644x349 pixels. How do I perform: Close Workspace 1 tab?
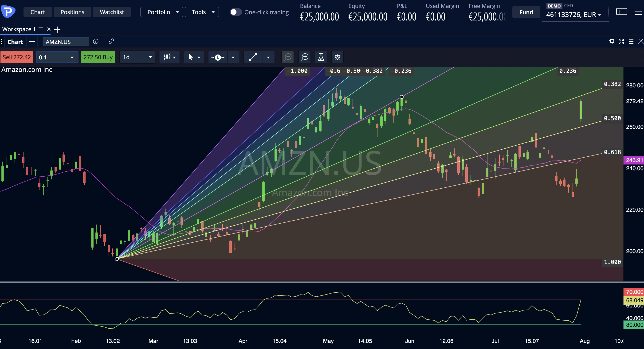coord(49,29)
